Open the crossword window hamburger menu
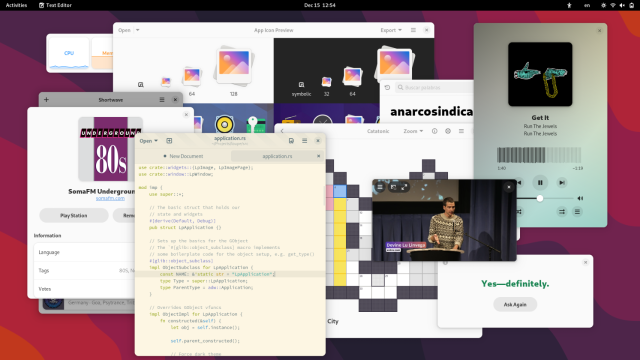Image resolution: width=640 pixels, height=360 pixels. coord(461,131)
